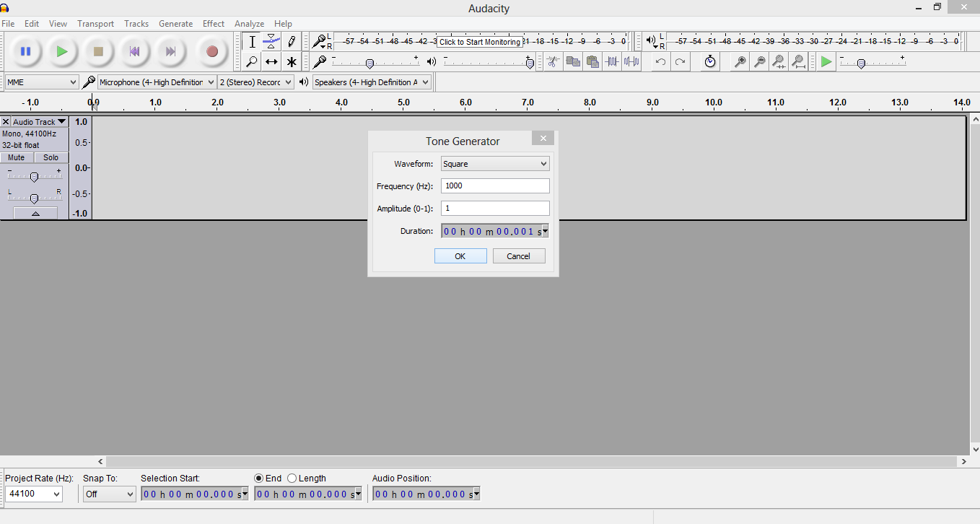This screenshot has width=980, height=524.
Task: Click the Selection Start time field
Action: [195, 494]
